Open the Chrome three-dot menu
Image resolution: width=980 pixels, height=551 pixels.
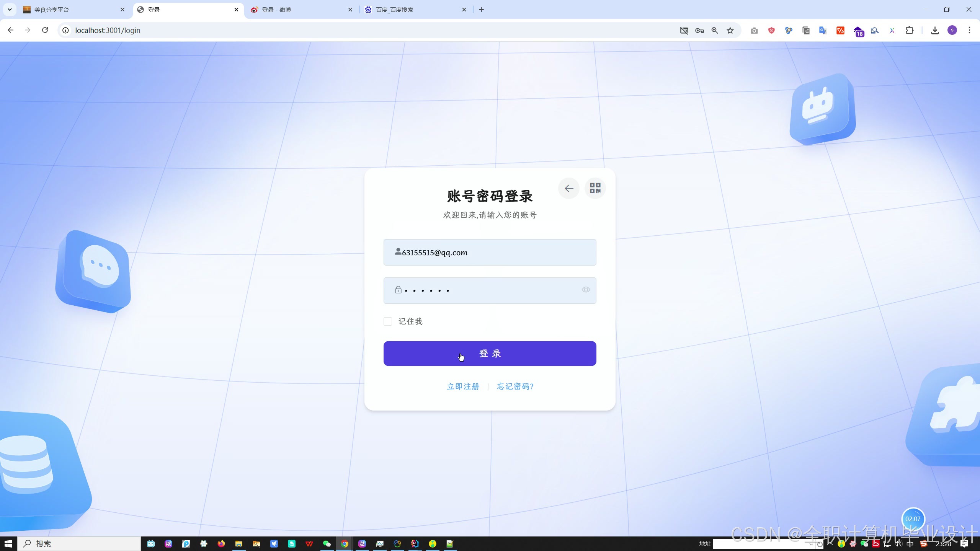[x=969, y=30]
